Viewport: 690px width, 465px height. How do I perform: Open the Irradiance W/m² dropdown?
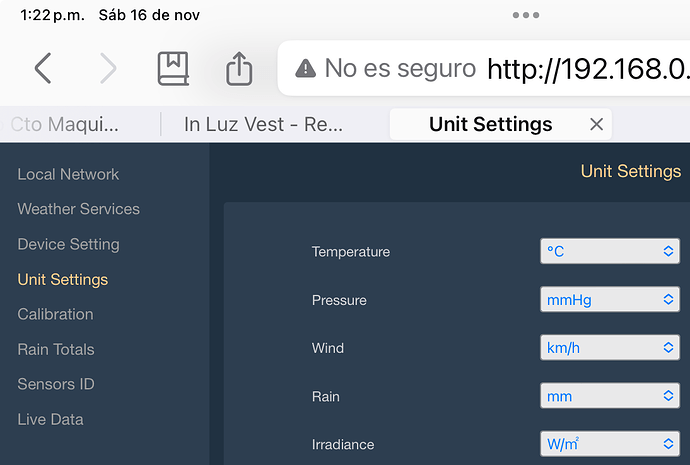(x=610, y=444)
